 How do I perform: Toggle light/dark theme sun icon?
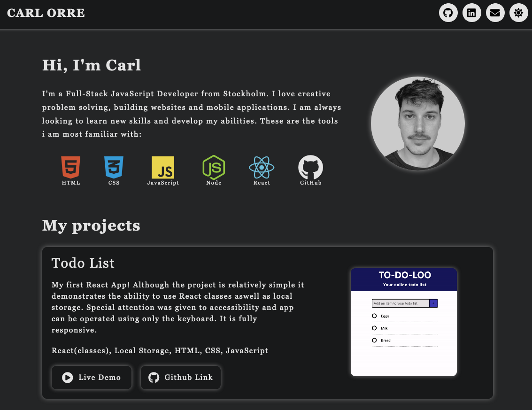pyautogui.click(x=518, y=13)
